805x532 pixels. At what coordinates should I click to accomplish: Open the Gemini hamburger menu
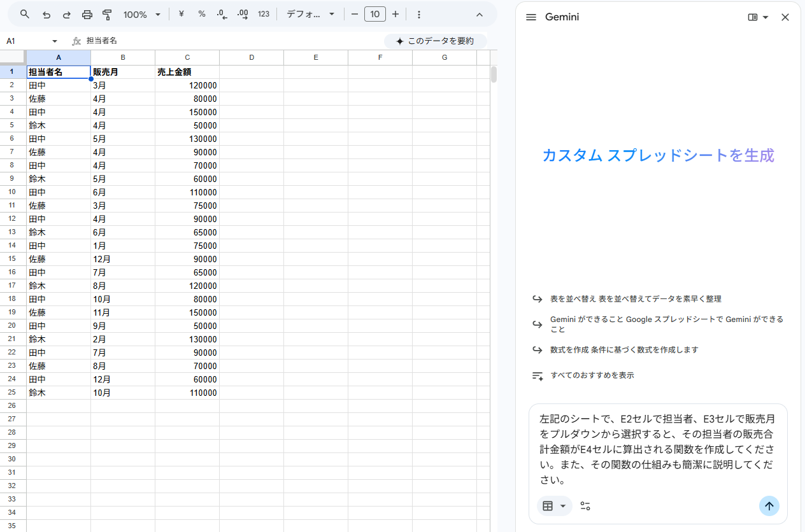pyautogui.click(x=531, y=17)
